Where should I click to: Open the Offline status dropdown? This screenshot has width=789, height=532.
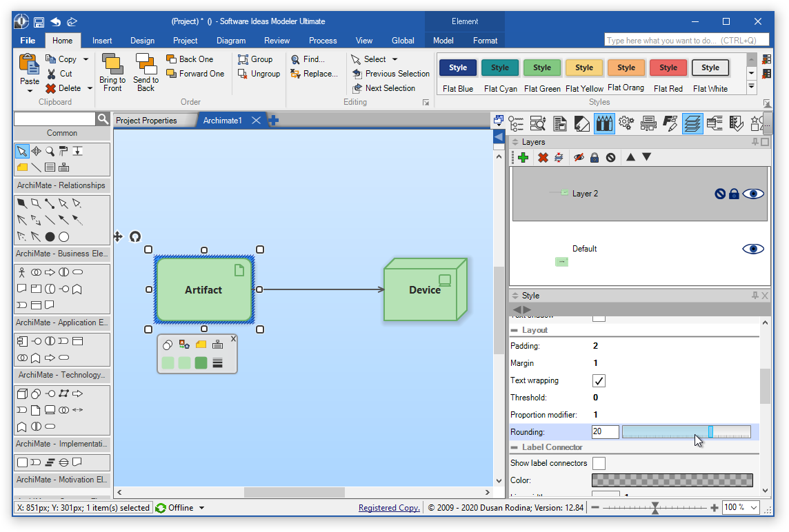click(x=201, y=508)
